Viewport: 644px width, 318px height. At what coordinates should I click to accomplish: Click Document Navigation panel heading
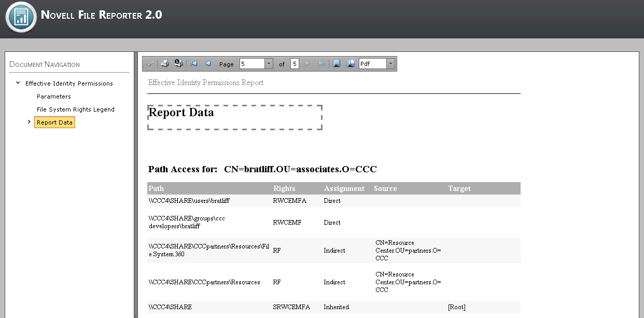click(x=45, y=64)
